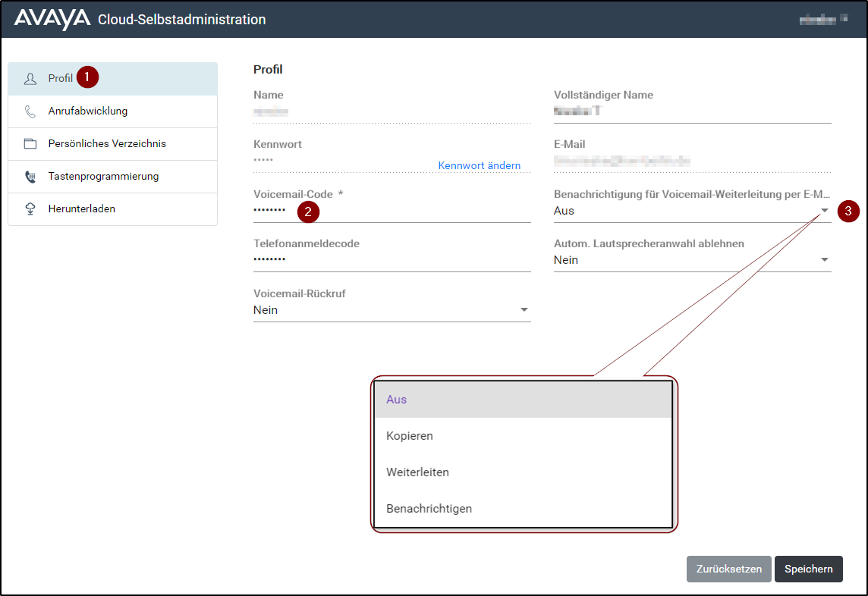The width and height of the screenshot is (868, 596).
Task: Expand Autom. Lautsprecheranwahl ablehnen dropdown
Action: [692, 260]
